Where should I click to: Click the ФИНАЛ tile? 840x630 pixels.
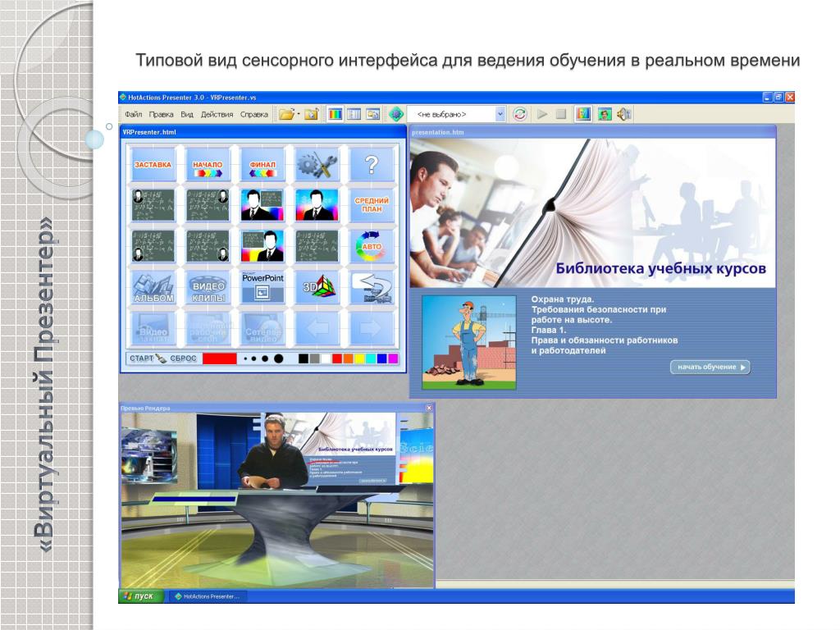[x=262, y=164]
